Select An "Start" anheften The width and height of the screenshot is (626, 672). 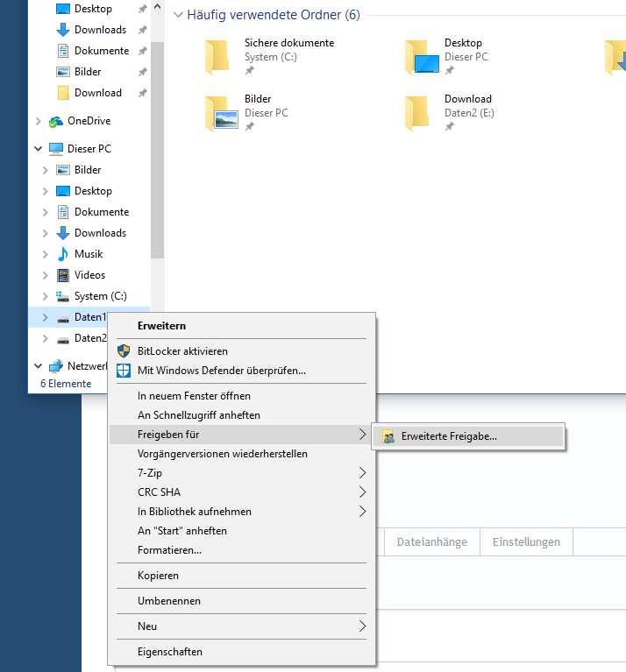click(242, 531)
